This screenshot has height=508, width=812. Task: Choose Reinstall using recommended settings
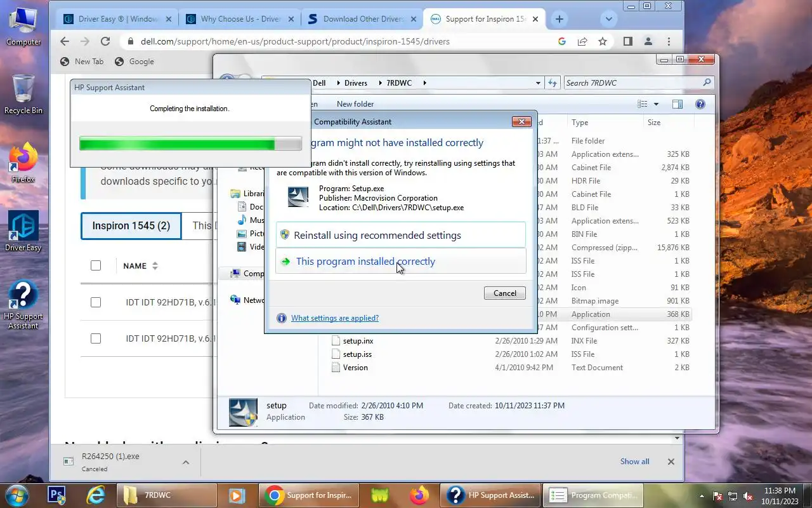pyautogui.click(x=401, y=235)
